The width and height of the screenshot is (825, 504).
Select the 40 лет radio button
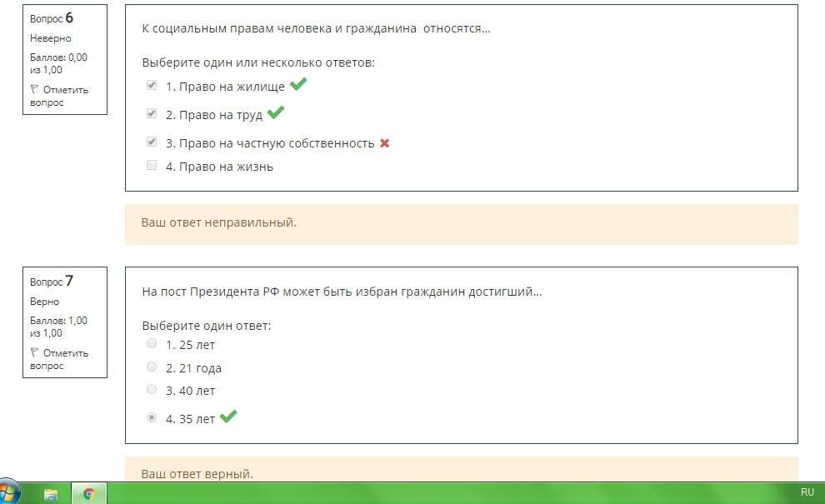click(x=152, y=389)
